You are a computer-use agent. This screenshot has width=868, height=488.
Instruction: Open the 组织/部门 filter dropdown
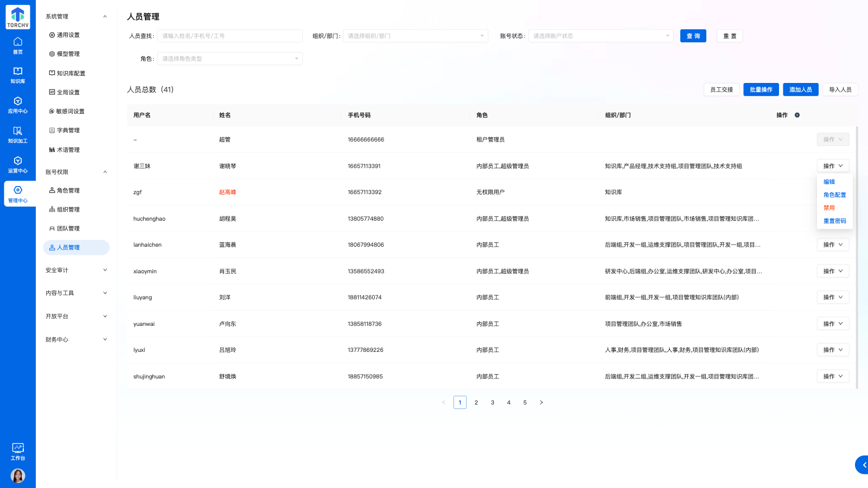coord(415,36)
